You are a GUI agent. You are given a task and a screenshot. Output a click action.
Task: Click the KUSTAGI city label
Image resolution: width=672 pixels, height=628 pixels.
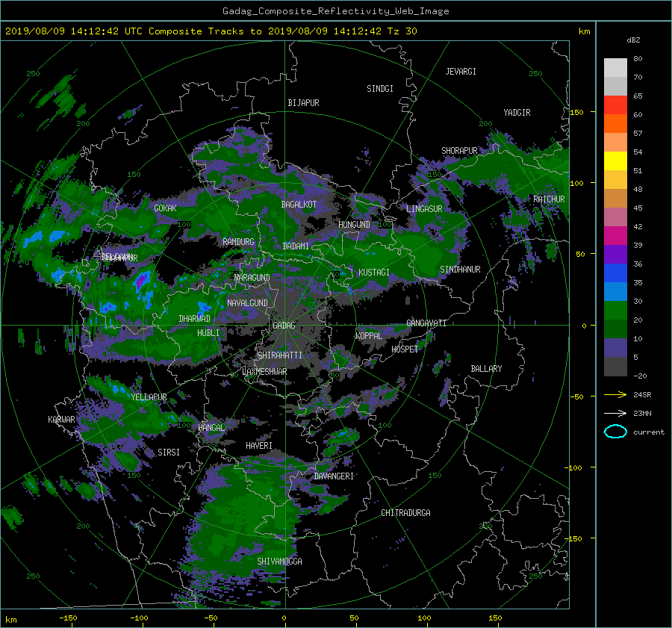[374, 273]
